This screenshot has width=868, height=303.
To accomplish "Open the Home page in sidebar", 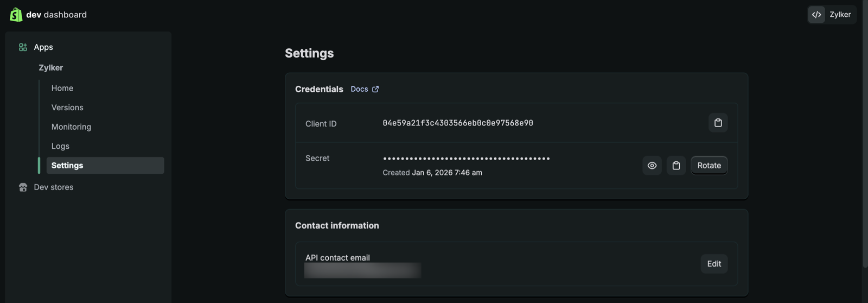I will click(62, 88).
